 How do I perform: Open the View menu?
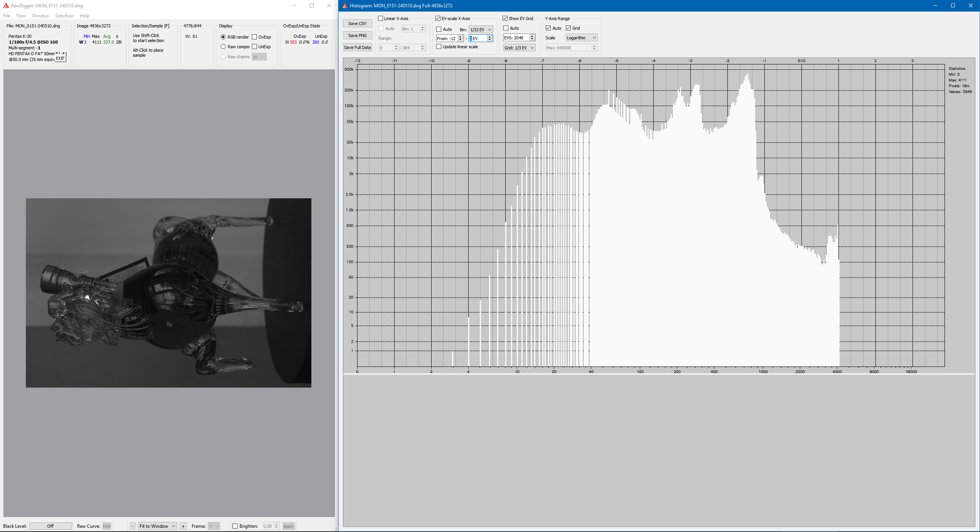21,16
